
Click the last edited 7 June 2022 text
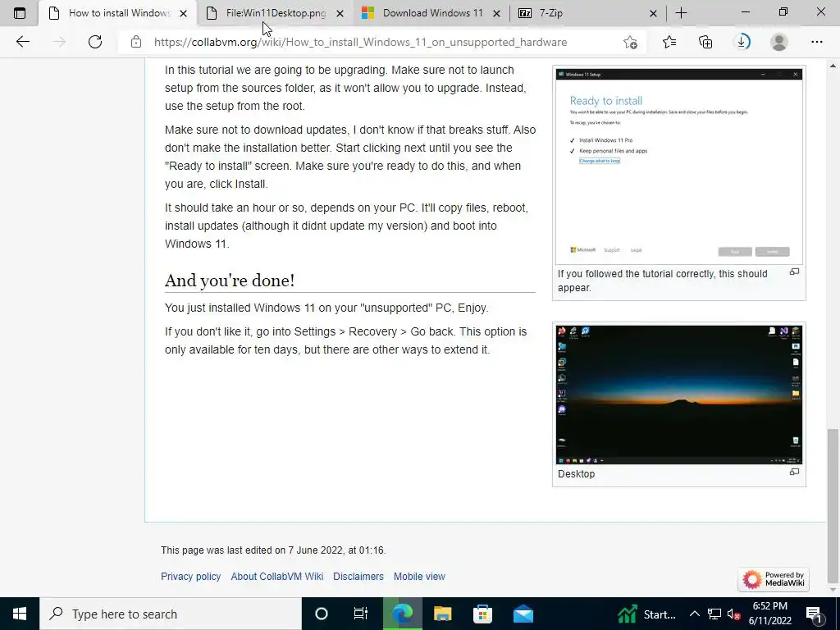[x=273, y=550]
